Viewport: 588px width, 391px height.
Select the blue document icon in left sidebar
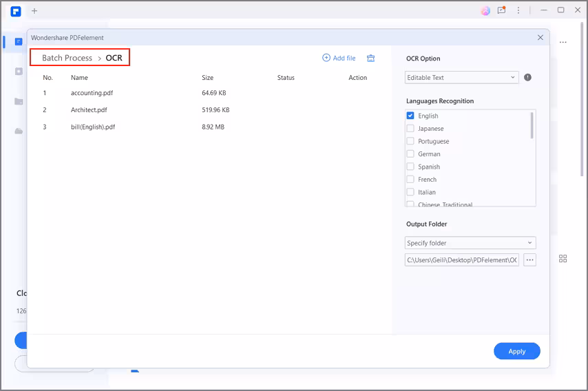19,41
